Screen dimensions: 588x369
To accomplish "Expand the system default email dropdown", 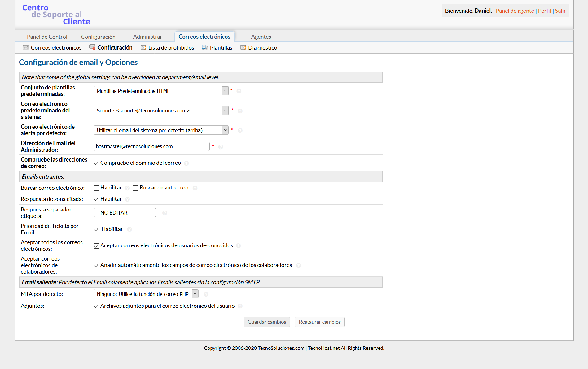I will 161,111.
